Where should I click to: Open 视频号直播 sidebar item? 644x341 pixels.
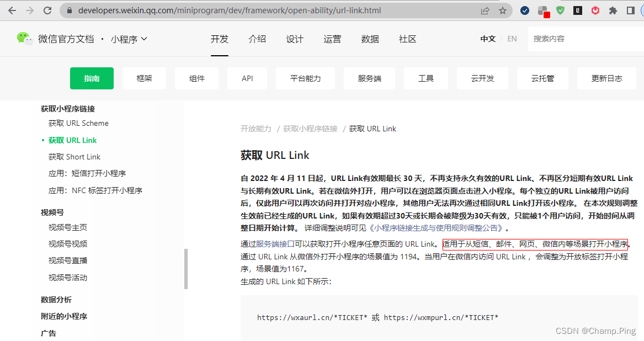68,260
